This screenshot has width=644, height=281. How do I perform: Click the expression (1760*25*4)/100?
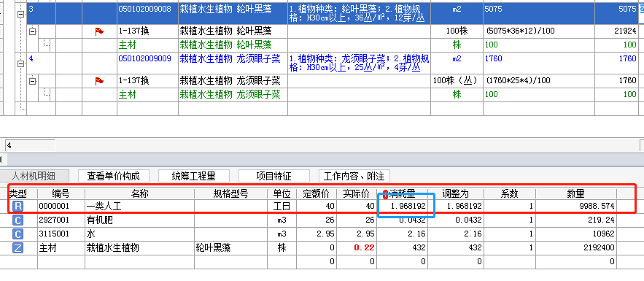coord(518,81)
